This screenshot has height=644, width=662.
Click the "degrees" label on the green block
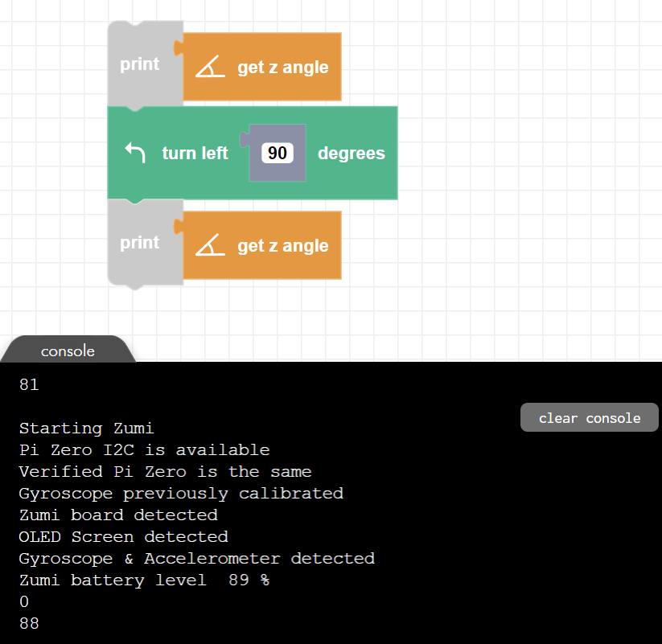tap(352, 153)
